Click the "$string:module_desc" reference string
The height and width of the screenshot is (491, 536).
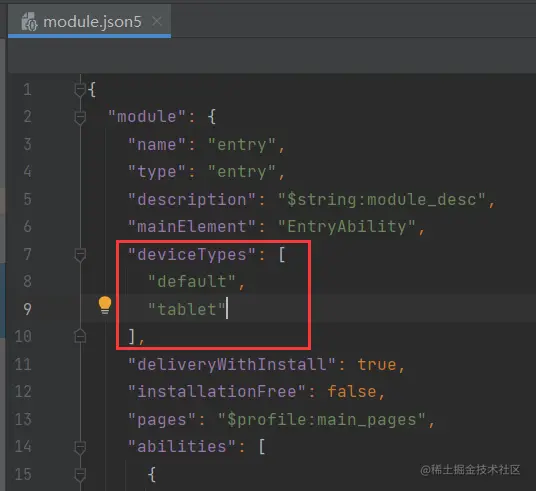tap(381, 199)
